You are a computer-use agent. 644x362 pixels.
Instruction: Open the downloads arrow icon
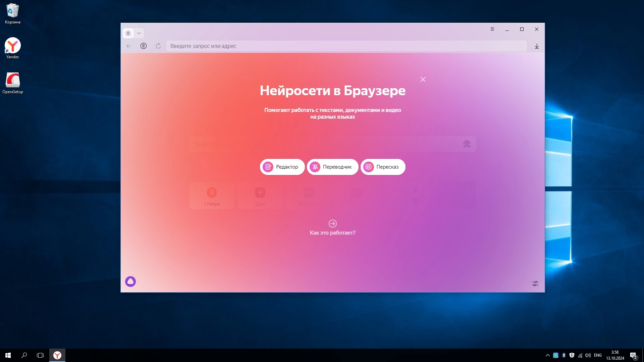537,46
